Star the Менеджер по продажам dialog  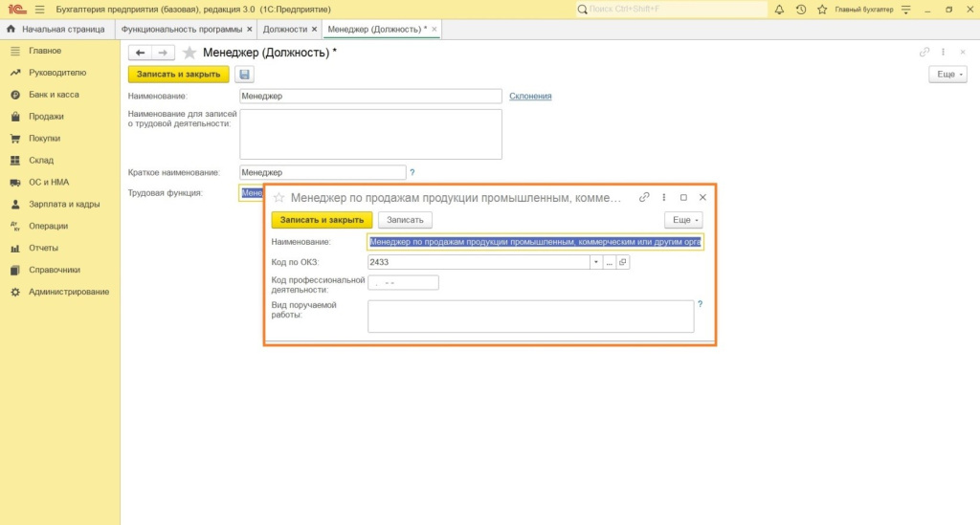pos(279,198)
